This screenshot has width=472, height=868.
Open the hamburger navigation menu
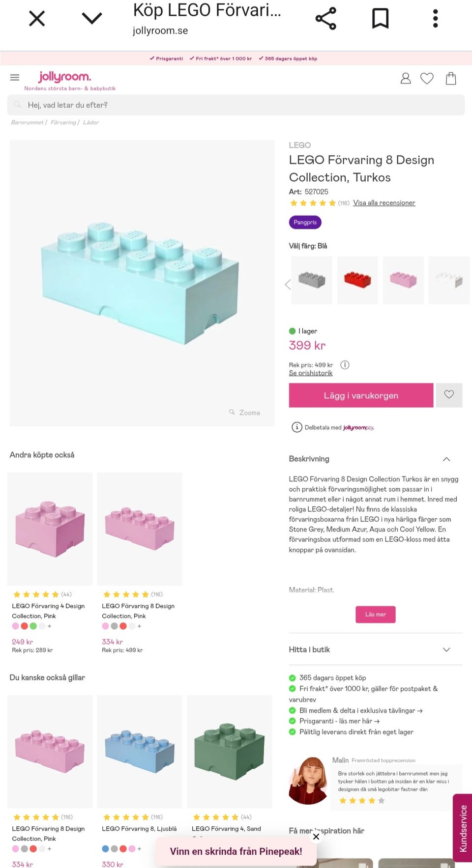[15, 78]
